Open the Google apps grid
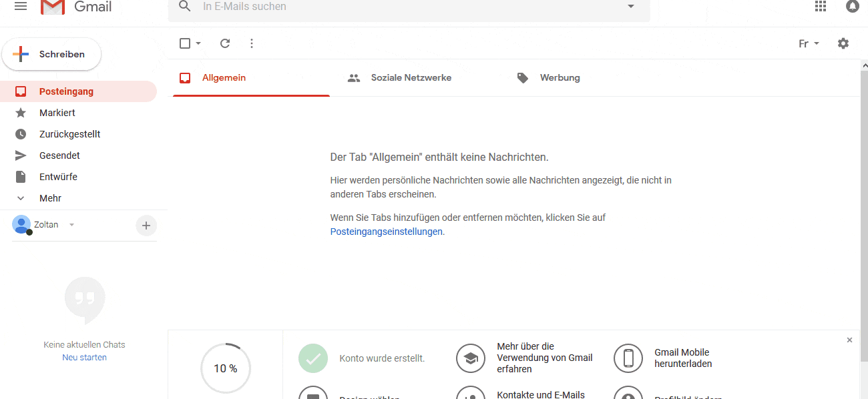This screenshot has height=399, width=868. (821, 7)
